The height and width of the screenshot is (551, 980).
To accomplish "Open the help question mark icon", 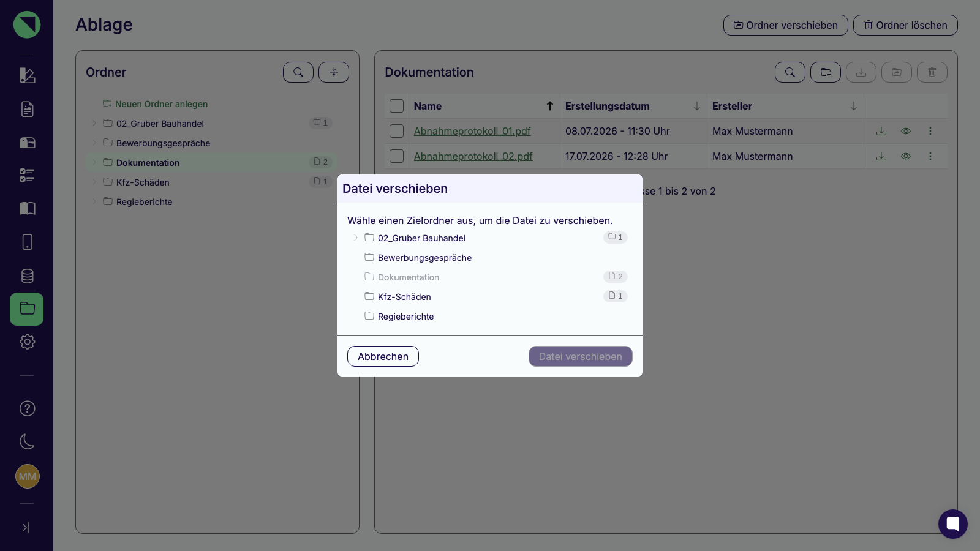I will coord(27,408).
